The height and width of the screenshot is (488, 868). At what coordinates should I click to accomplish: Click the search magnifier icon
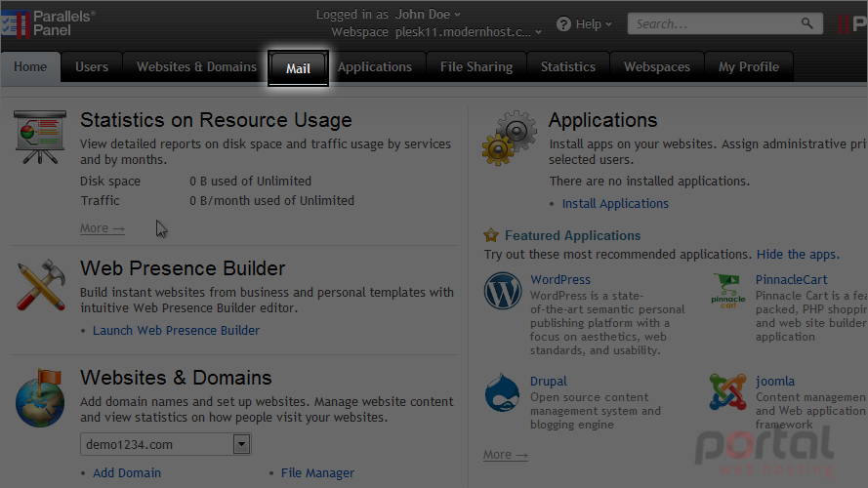click(x=807, y=23)
